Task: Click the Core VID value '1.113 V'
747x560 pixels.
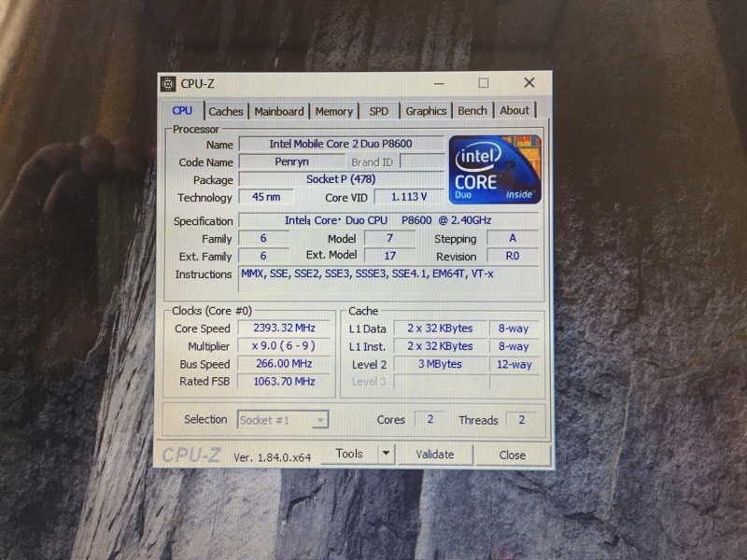Action: coord(409,197)
